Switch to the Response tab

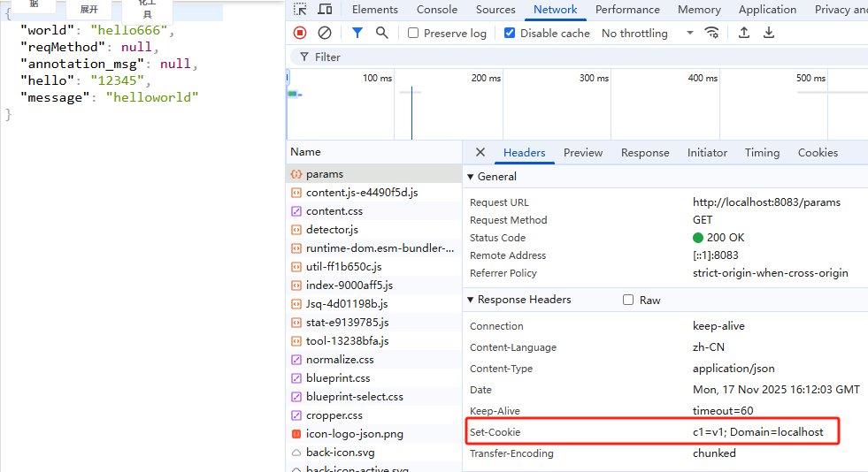[x=645, y=153]
